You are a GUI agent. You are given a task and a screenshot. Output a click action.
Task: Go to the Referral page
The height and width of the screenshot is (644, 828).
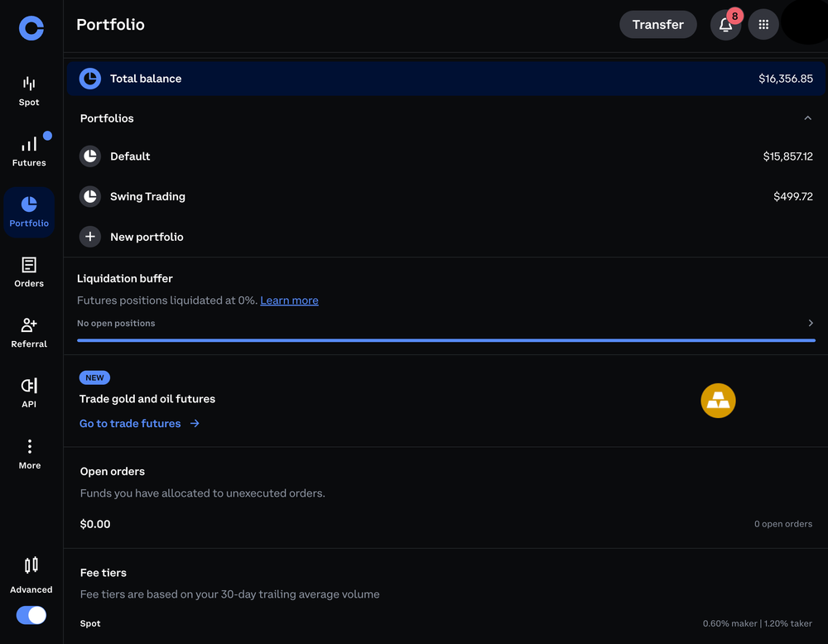(28, 325)
